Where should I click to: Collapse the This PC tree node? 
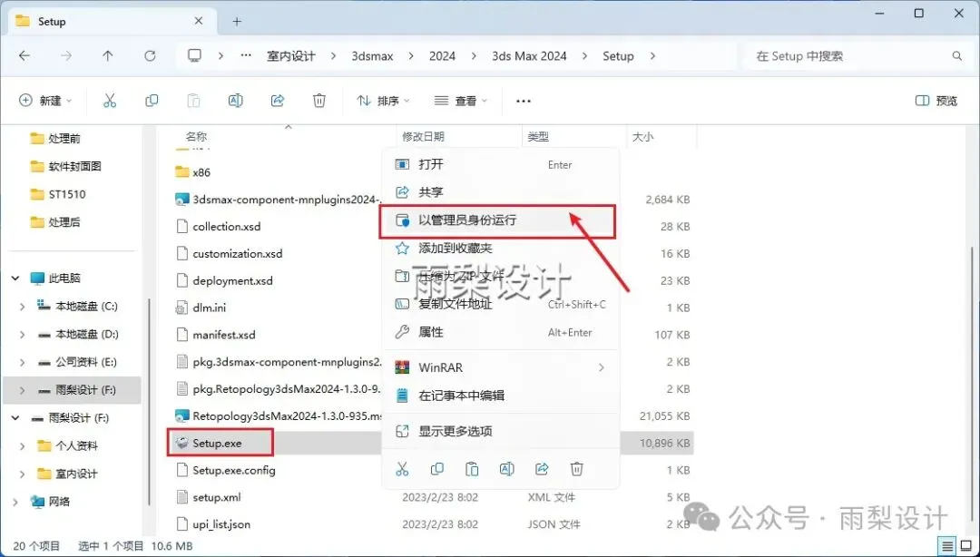pyautogui.click(x=15, y=278)
